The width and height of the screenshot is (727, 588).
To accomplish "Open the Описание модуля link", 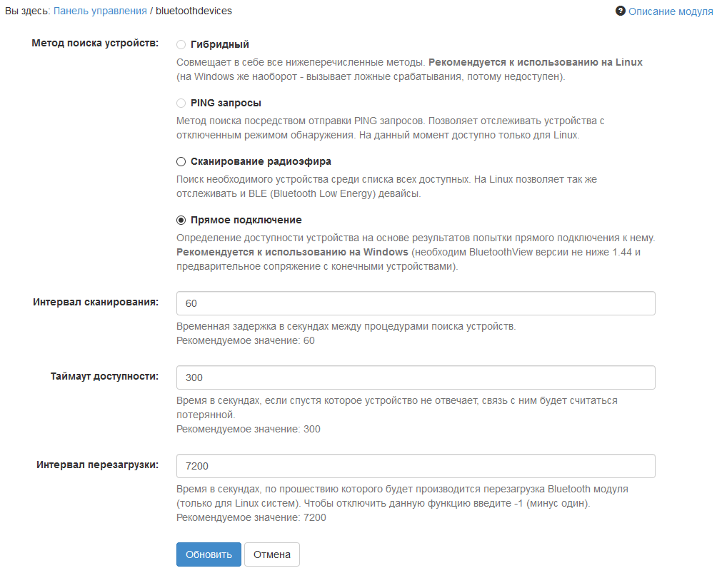I will click(671, 11).
